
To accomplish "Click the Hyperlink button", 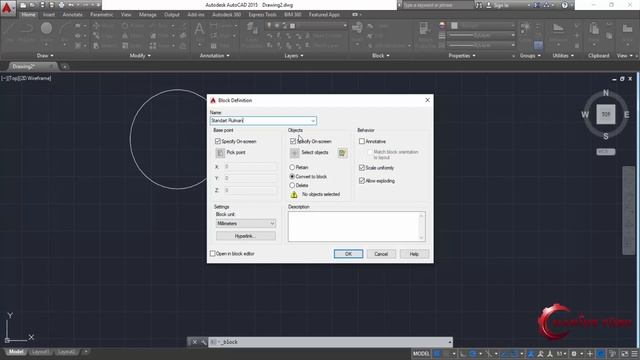I will pos(246,236).
